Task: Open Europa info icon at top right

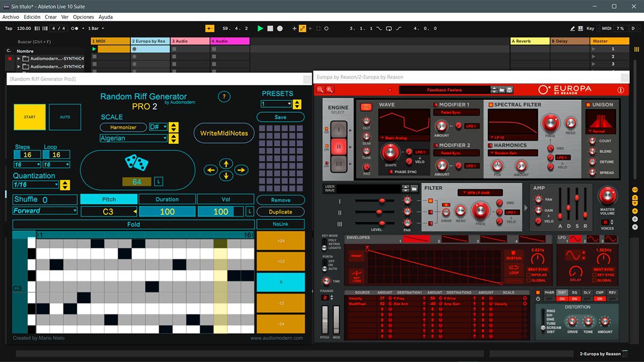Action: point(621,90)
